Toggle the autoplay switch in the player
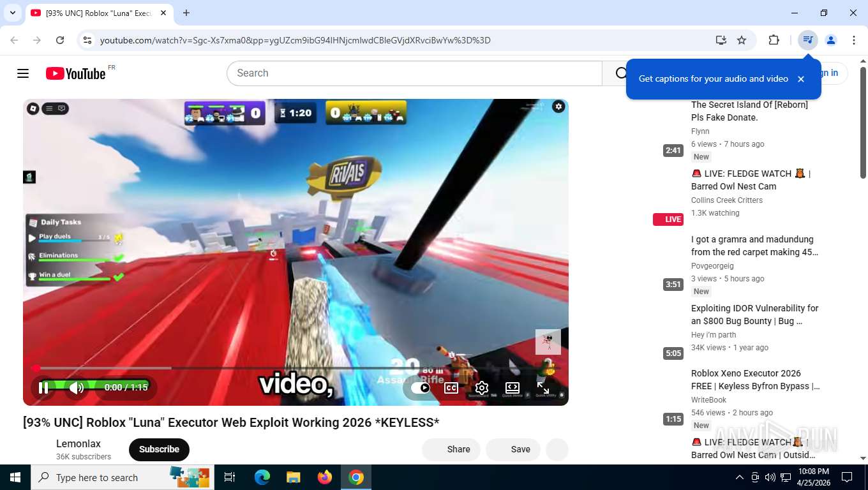Screen dimensions: 868x490 421,387
